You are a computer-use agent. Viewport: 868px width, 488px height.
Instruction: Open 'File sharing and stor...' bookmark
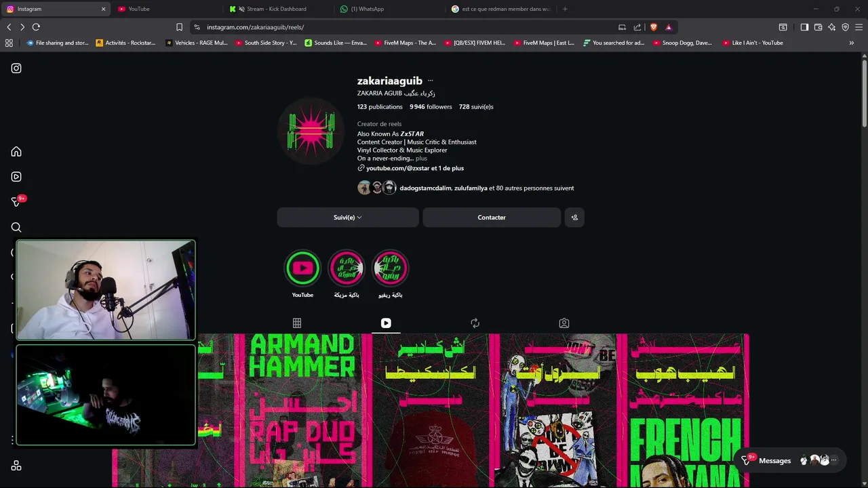tap(58, 43)
